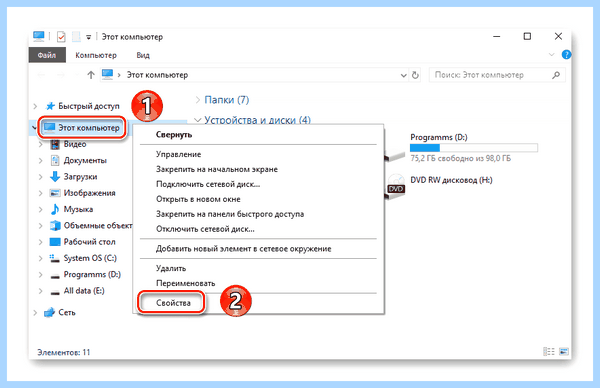The width and height of the screenshot is (600, 388).
Task: Choose Свойства in the context menu
Action: click(x=258, y=303)
